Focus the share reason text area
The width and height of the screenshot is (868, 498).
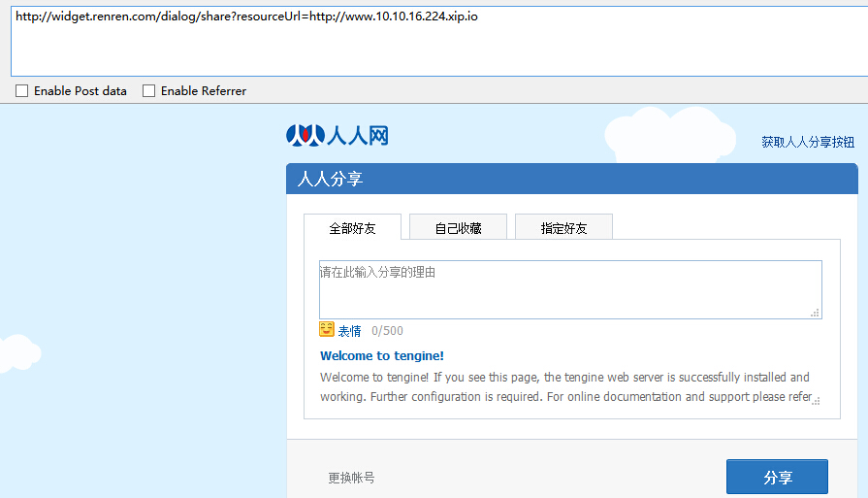[570, 289]
